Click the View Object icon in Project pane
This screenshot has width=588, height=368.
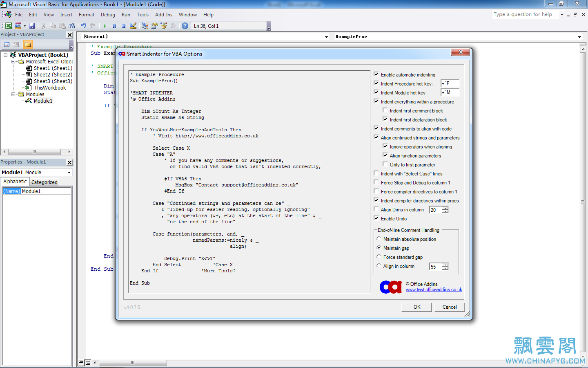16,45
